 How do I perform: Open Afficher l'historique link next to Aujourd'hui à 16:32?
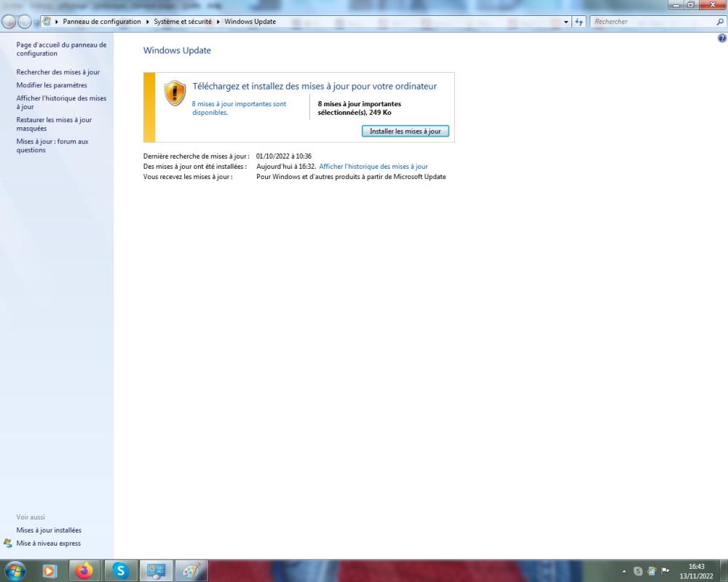373,166
